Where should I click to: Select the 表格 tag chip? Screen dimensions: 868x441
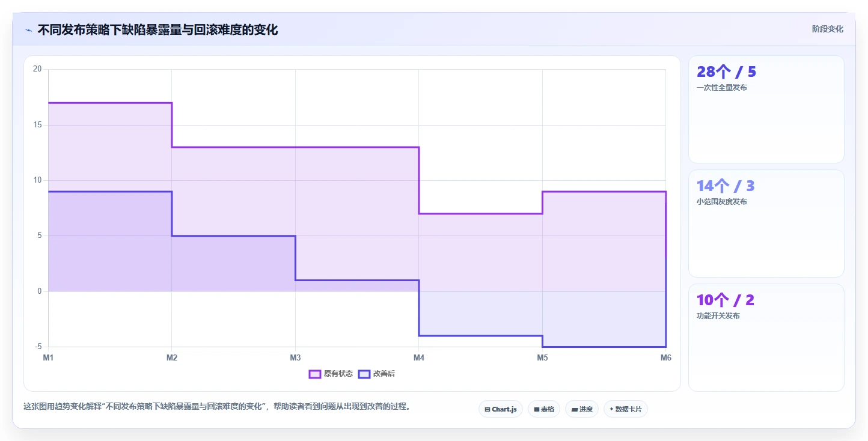click(544, 409)
